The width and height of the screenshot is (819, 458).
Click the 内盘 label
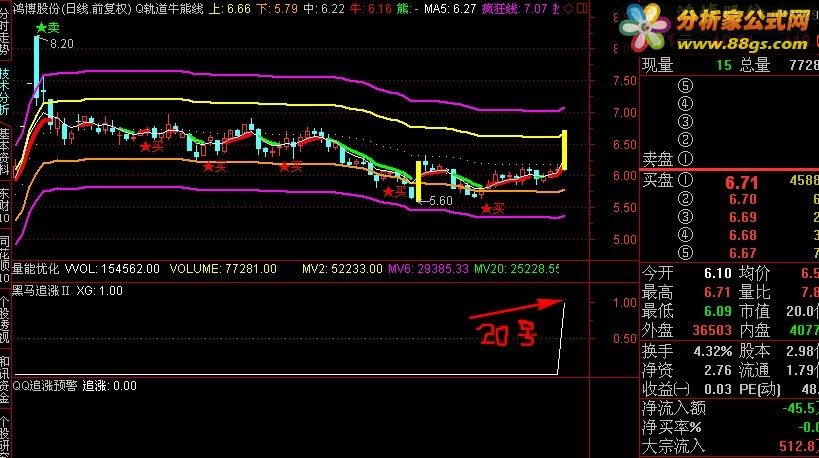pyautogui.click(x=754, y=331)
